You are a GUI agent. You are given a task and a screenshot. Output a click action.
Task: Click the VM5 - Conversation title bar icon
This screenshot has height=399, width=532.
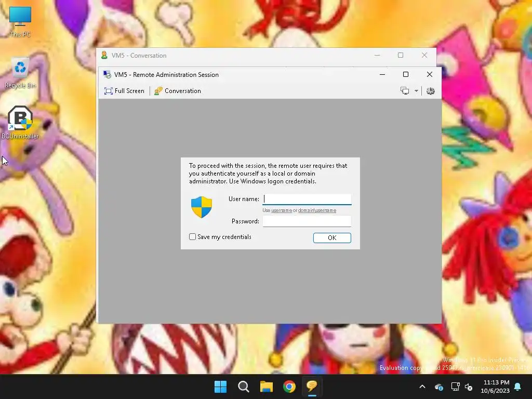104,55
